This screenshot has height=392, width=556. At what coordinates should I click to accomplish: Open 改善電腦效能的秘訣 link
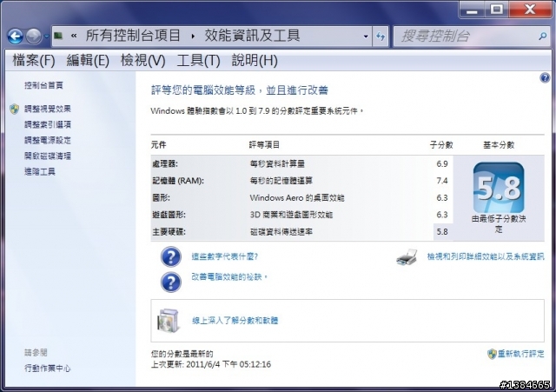tap(229, 276)
